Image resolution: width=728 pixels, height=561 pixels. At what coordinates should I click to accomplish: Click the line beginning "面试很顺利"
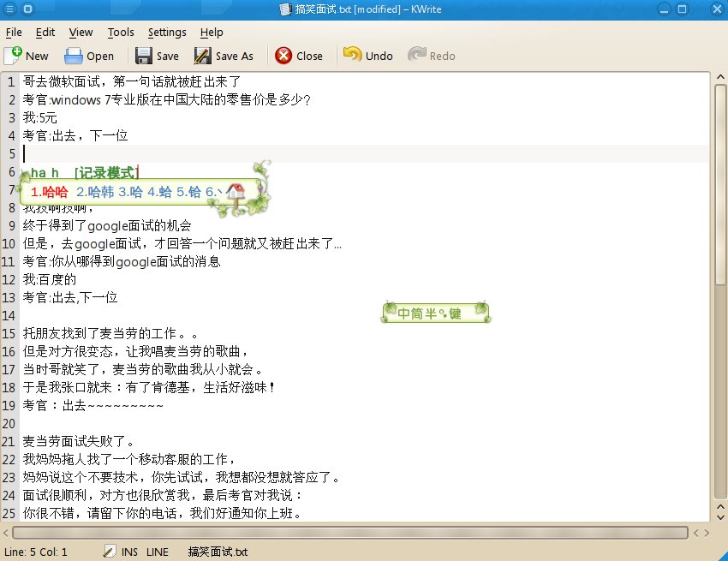163,496
